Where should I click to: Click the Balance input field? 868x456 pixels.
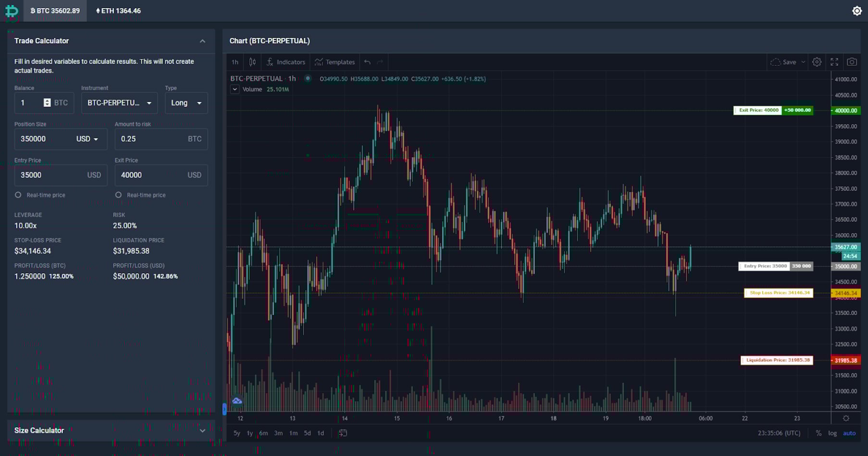(44, 103)
